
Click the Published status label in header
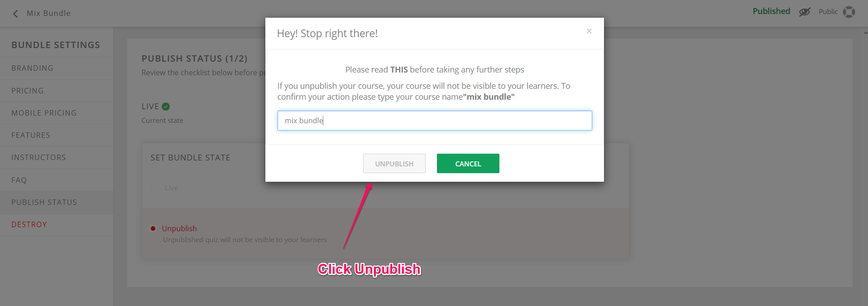771,11
